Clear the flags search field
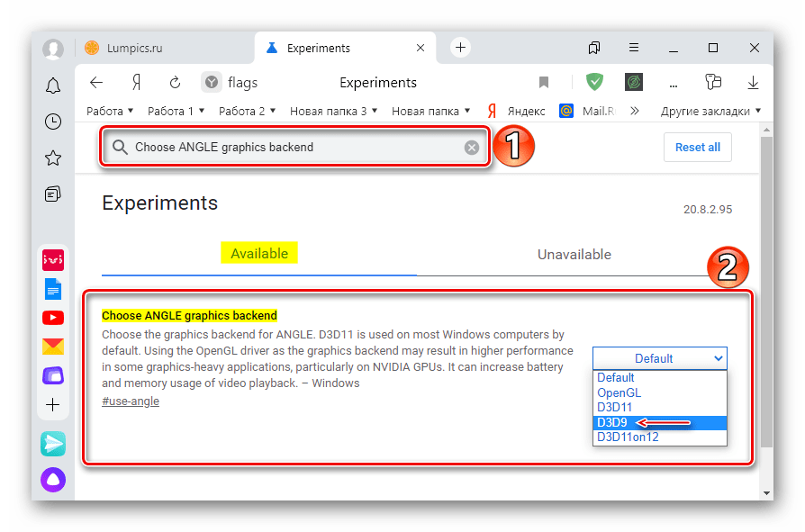Screen dimensions: 805x532 pos(472,148)
